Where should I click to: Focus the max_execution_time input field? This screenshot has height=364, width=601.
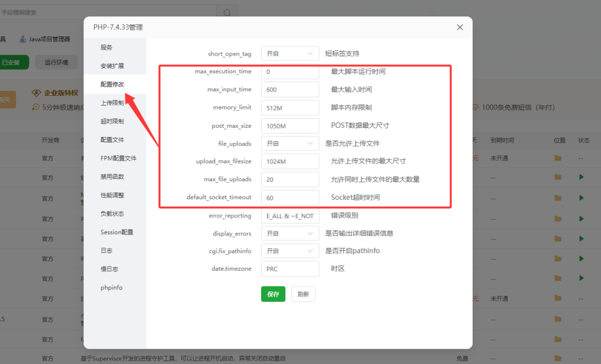click(290, 72)
